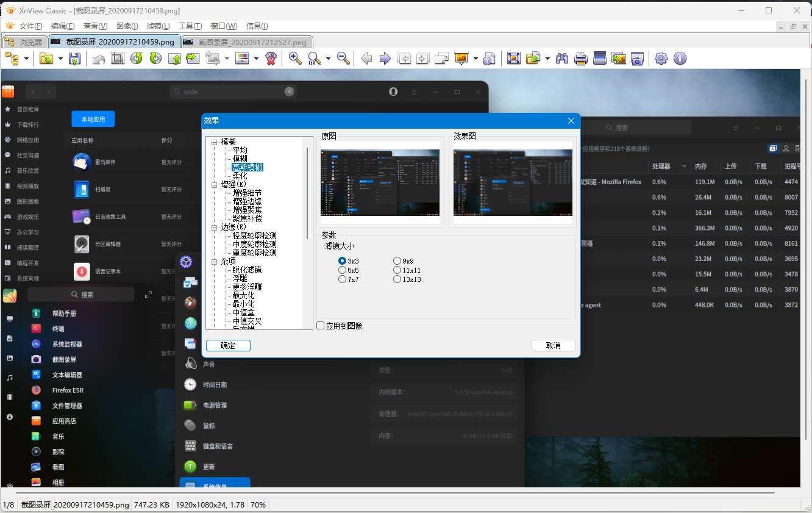Collapse the 增强(E) tree node
The image size is (812, 513).
(215, 184)
